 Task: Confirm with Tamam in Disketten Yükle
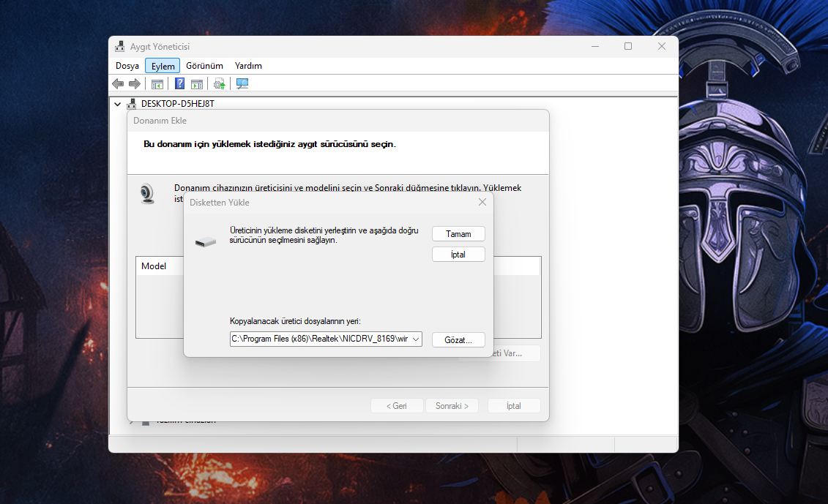coord(458,234)
